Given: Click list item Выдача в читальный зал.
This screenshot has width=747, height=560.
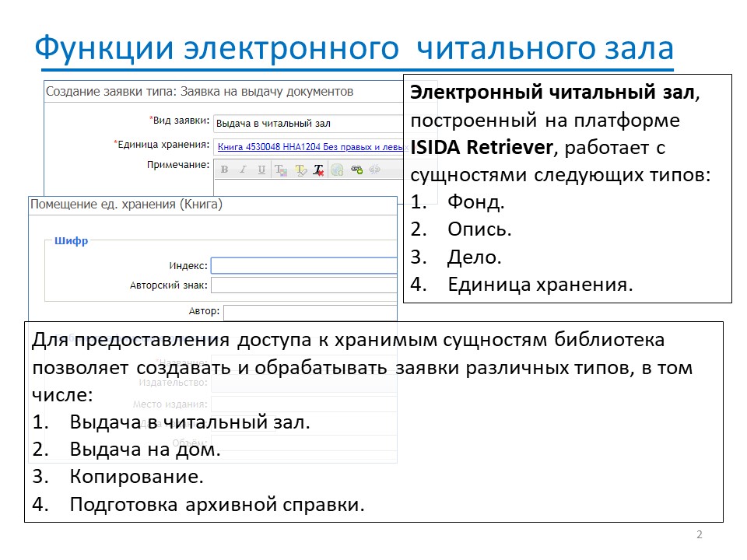Looking at the screenshot, I should (171, 422).
